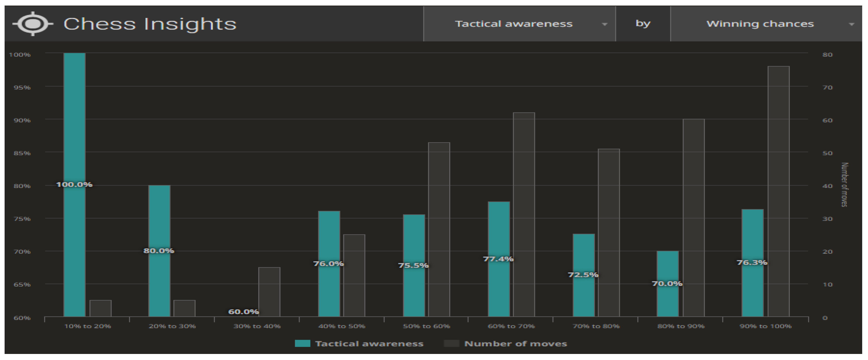
Task: Click the Chess Insights target logo icon
Action: (x=32, y=23)
